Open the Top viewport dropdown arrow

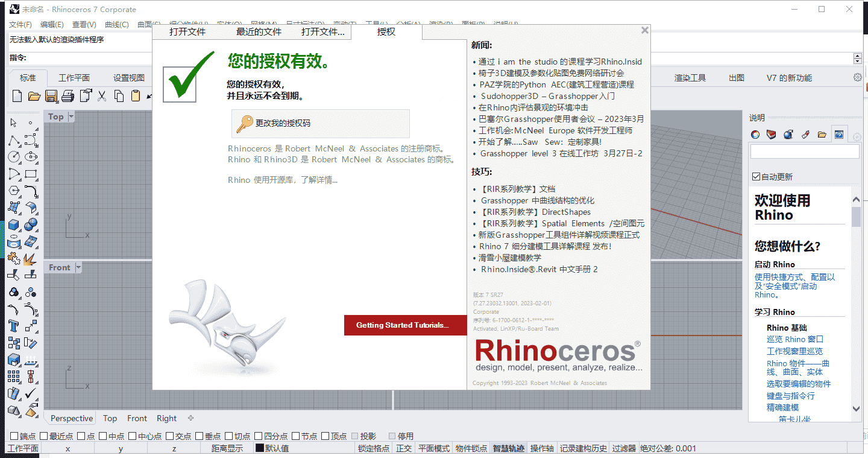point(71,116)
